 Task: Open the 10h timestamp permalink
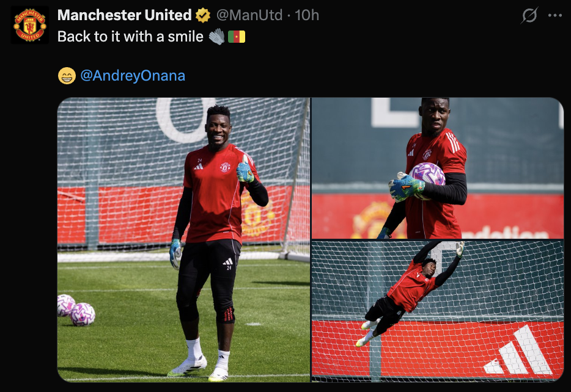[x=307, y=15]
